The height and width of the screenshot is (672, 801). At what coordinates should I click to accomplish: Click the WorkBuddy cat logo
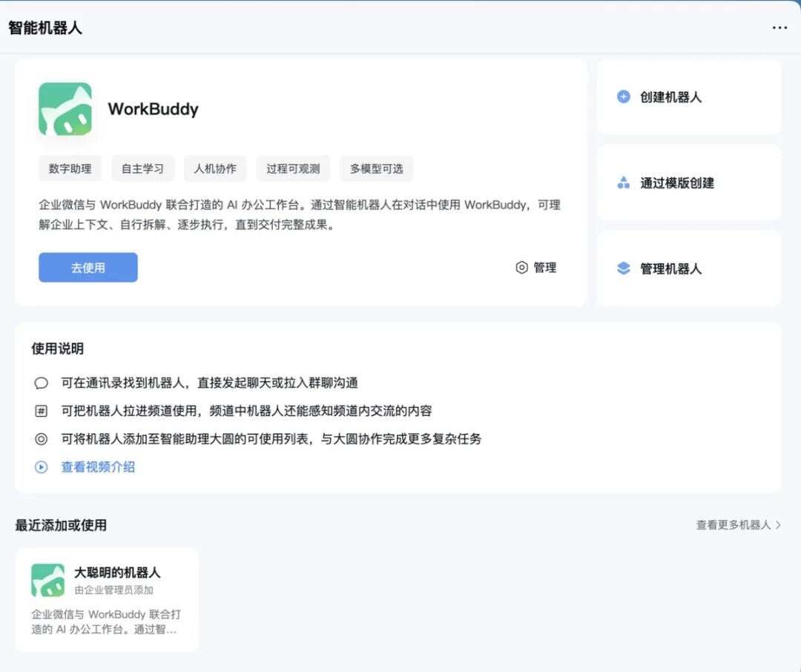(65, 109)
